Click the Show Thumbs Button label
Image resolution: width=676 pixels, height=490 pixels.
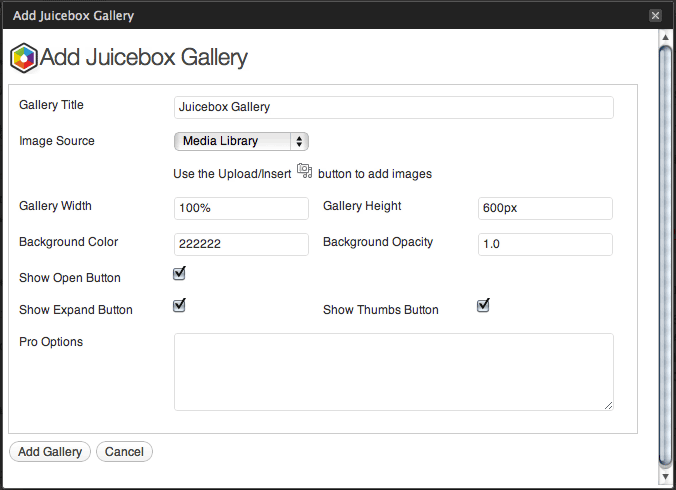[x=381, y=310]
